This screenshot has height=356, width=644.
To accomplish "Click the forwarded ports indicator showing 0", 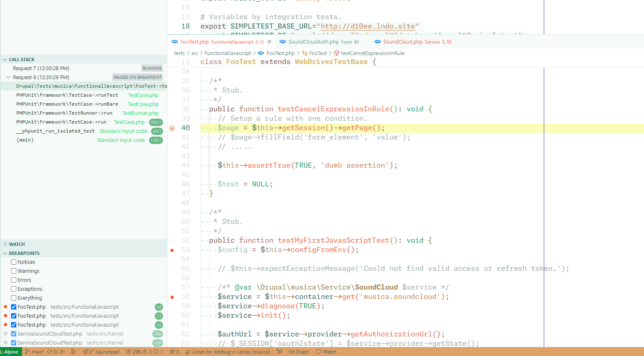I will click(x=174, y=352).
